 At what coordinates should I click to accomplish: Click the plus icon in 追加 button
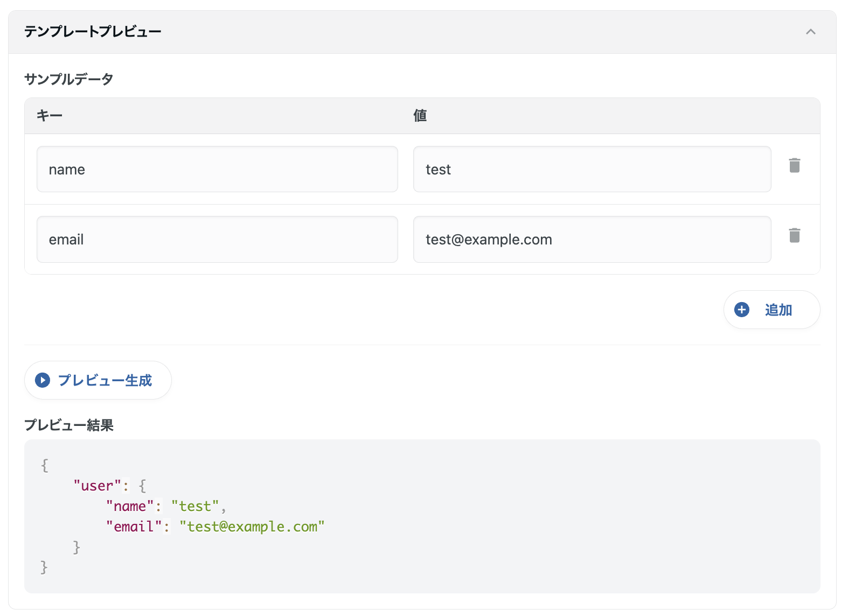pos(742,310)
